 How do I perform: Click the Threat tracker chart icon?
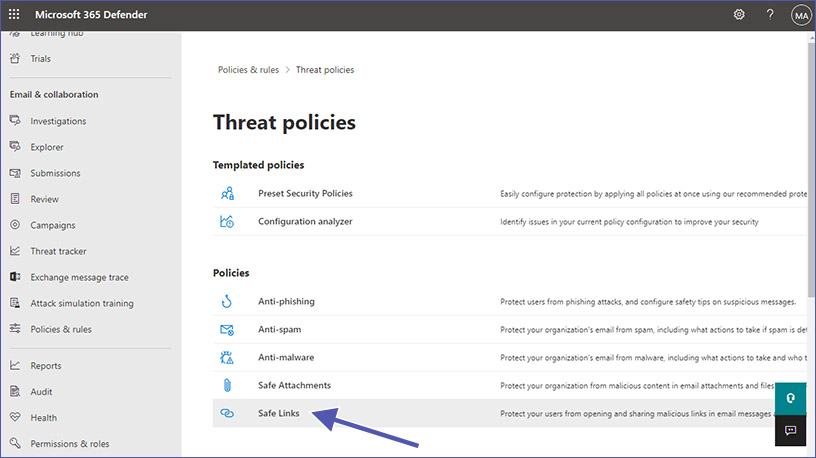[15, 251]
